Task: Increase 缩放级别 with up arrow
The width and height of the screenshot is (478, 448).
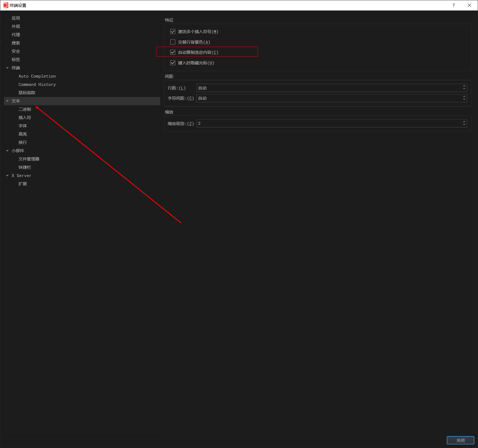Action: (x=464, y=122)
